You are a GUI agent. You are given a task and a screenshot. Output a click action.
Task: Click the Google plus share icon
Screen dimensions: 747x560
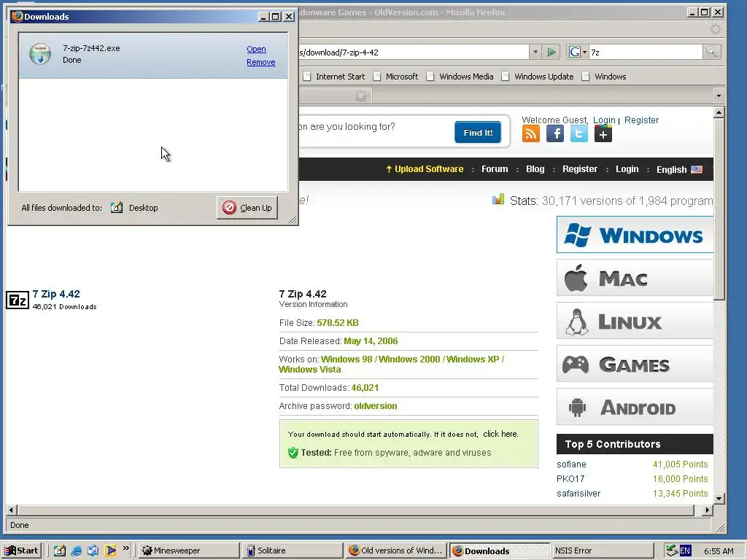[x=603, y=134]
